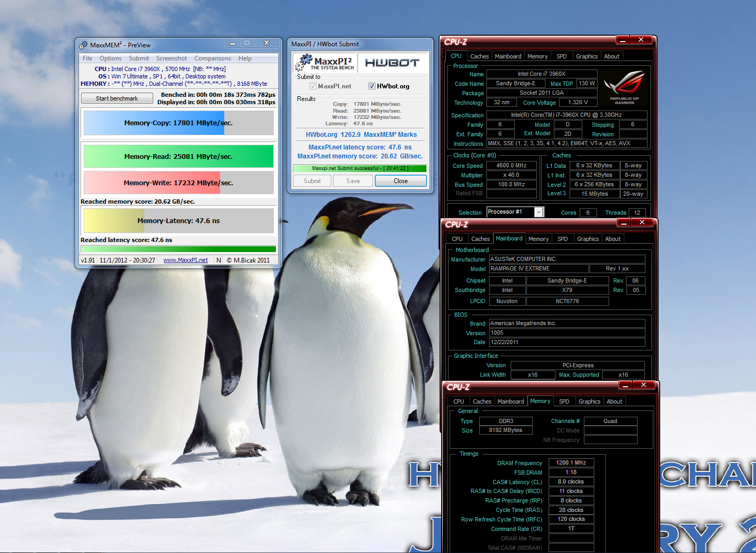Switch to Memory tab in top CPU-Z window
The height and width of the screenshot is (553, 756).
point(538,56)
